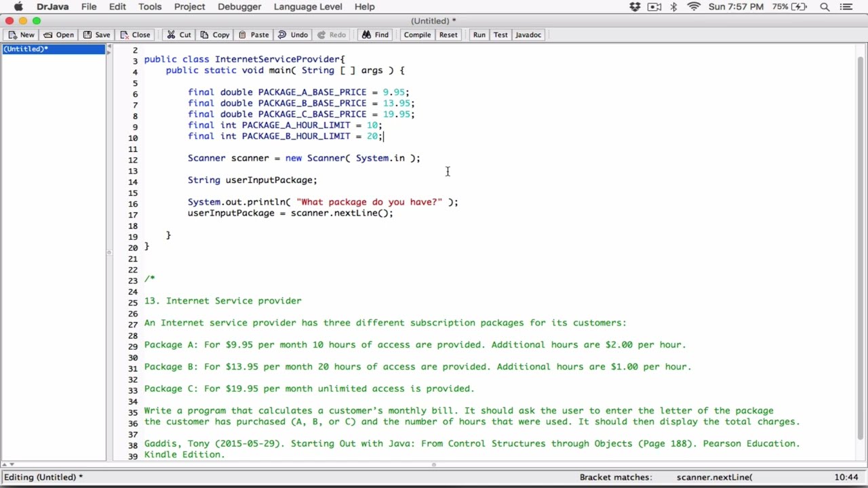The height and width of the screenshot is (488, 868).
Task: Click the "Package C" comment line
Action: [x=309, y=389]
